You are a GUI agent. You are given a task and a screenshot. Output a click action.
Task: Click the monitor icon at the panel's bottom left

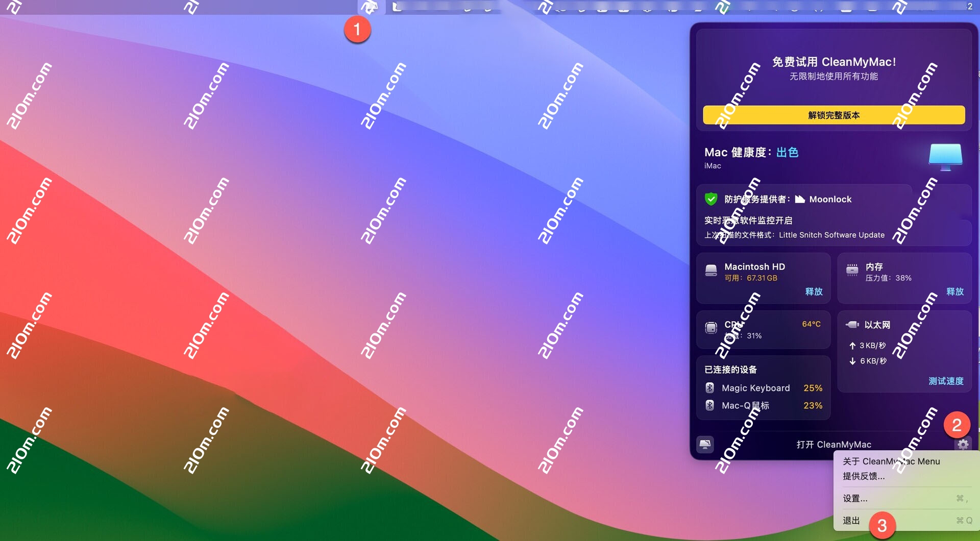(705, 445)
